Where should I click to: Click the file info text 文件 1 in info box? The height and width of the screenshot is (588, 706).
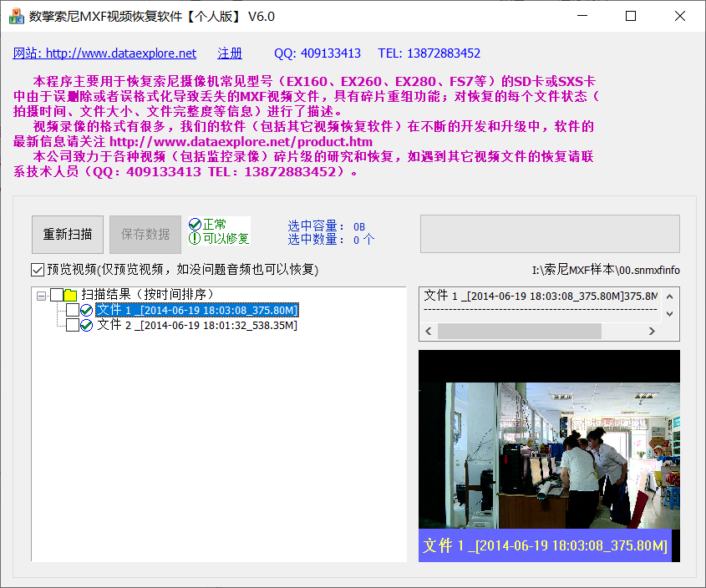(541, 296)
